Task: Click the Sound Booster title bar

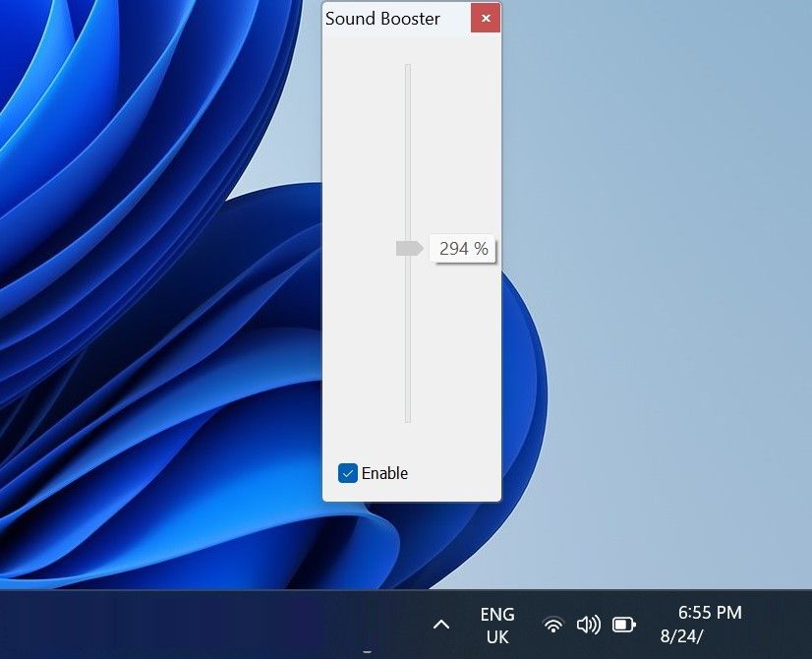Action: pos(413,18)
